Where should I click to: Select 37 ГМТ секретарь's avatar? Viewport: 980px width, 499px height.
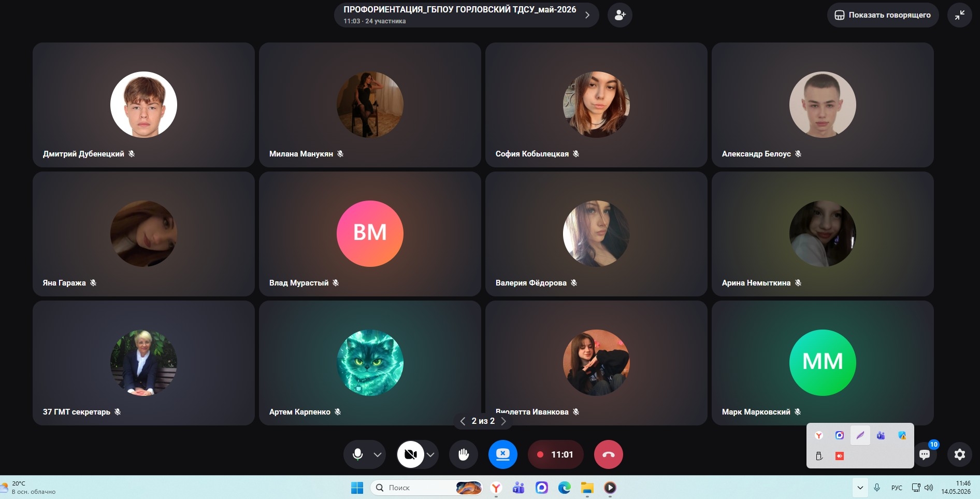pyautogui.click(x=143, y=363)
